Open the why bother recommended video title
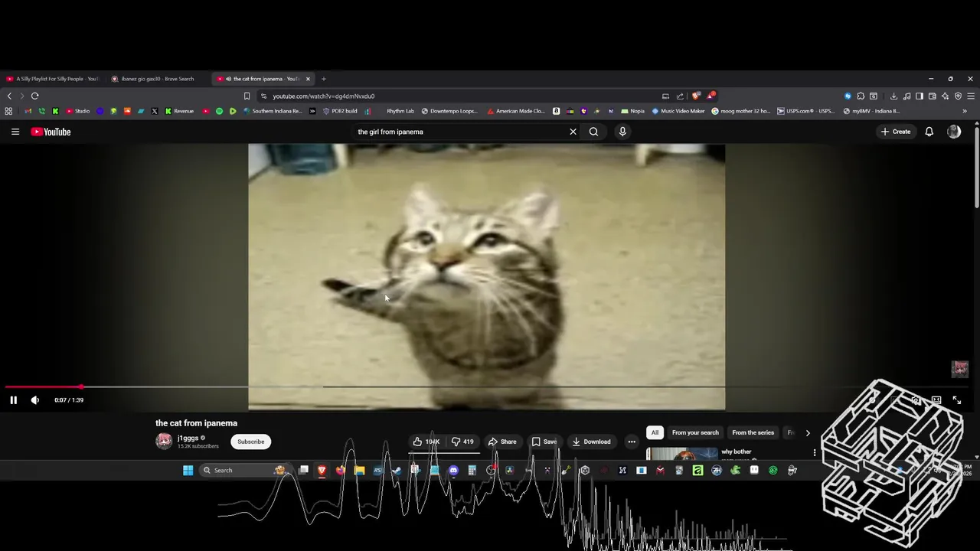980x551 pixels. click(x=737, y=452)
